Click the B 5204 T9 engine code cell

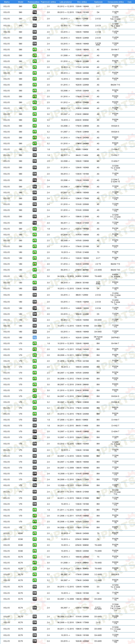pos(115,252)
